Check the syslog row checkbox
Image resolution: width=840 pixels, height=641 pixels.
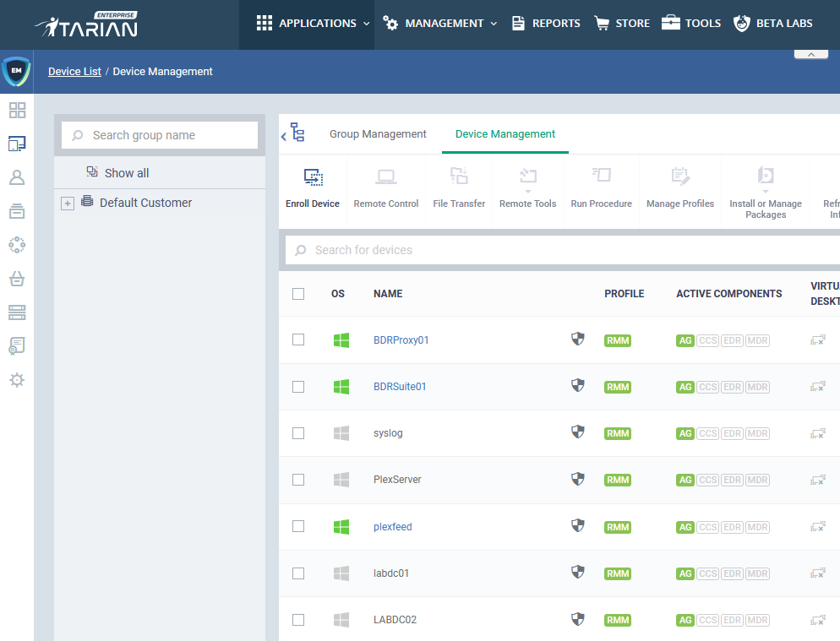[x=298, y=433]
